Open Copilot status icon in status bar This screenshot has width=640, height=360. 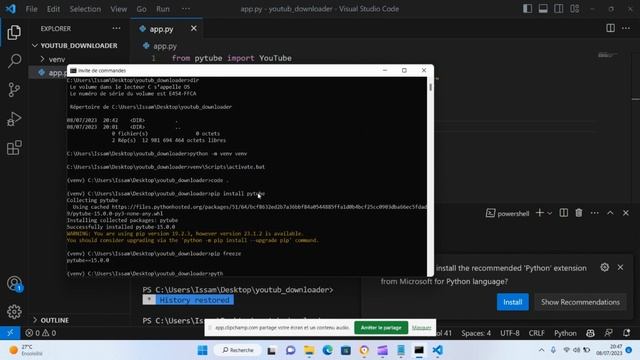(x=590, y=333)
